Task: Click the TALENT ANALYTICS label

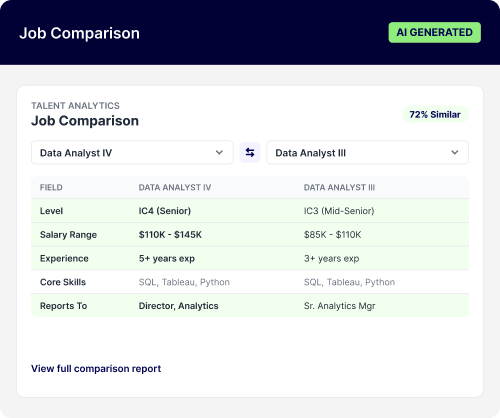Action: 75,106
